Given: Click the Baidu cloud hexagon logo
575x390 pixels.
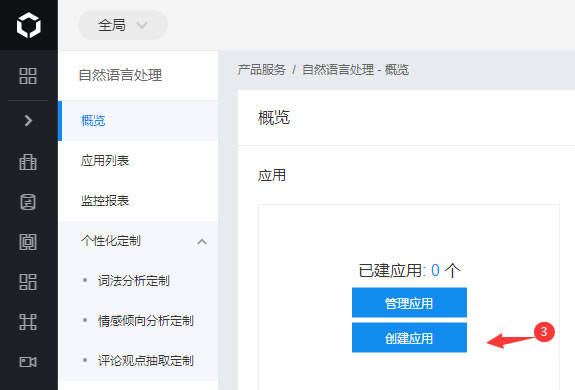Looking at the screenshot, I should click(29, 25).
